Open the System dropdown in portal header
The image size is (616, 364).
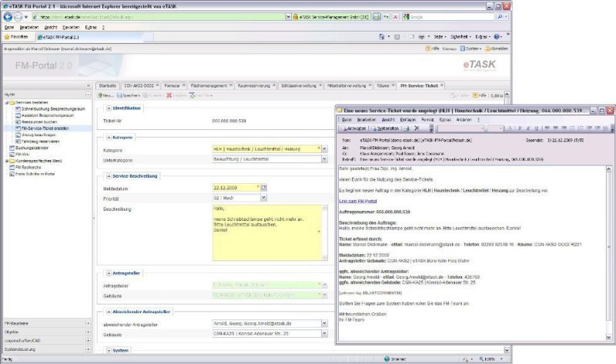470,48
